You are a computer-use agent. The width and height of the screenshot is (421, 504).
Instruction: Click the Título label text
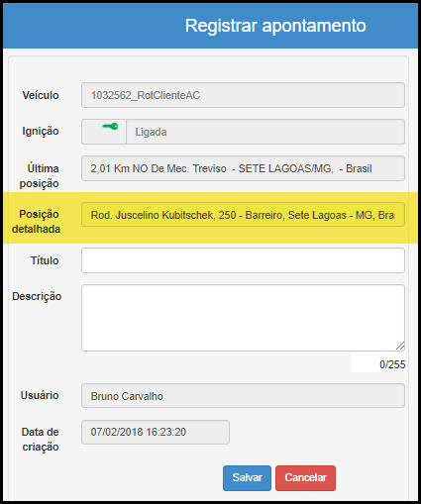point(45,260)
